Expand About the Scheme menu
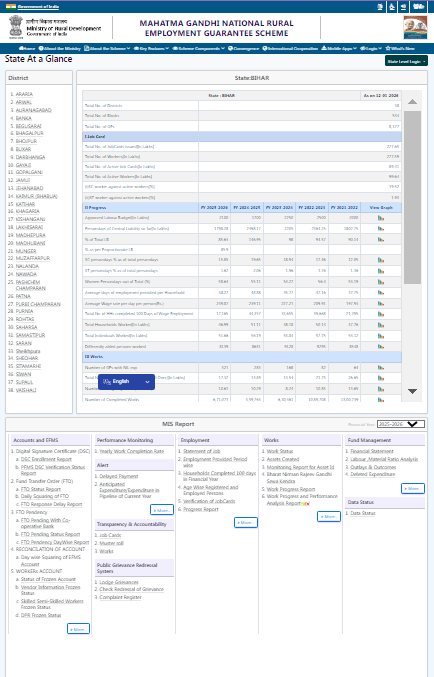Image resolution: width=434 pixels, height=677 pixels. [107, 48]
